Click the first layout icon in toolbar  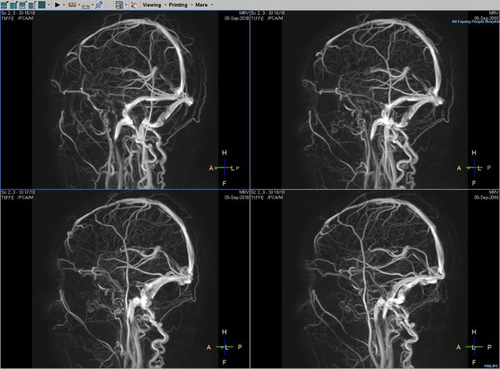[x=4, y=5]
